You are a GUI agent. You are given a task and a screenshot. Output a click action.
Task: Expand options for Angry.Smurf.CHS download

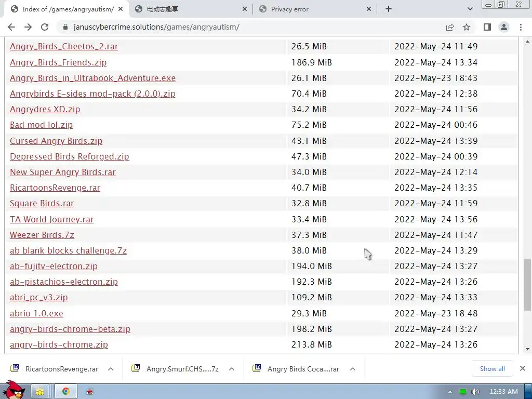(232, 369)
